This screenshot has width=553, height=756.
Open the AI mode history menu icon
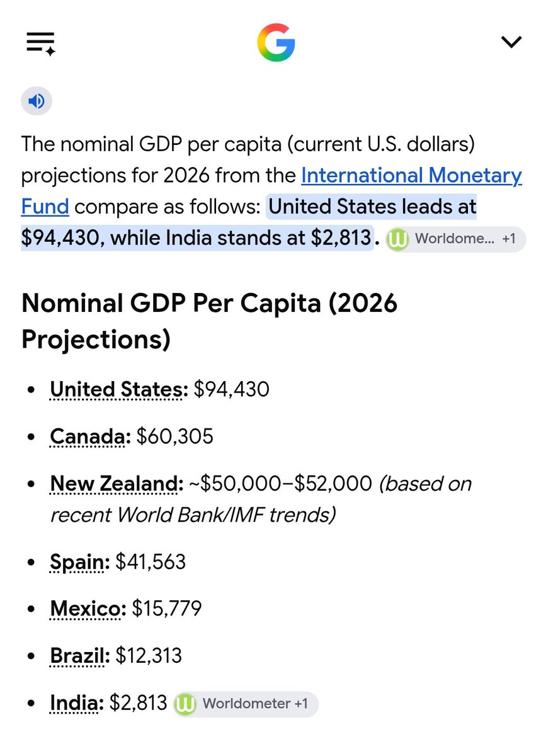(41, 43)
